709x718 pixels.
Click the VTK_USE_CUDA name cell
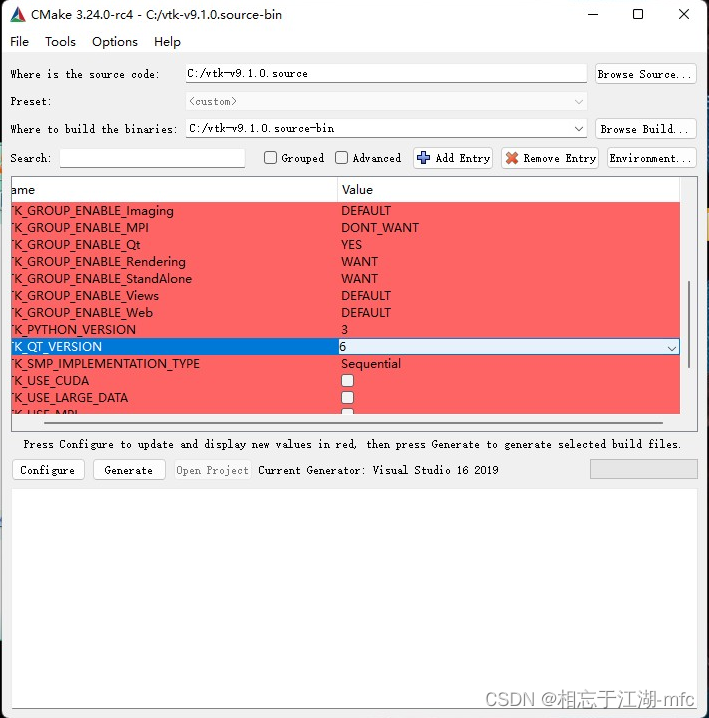point(175,381)
